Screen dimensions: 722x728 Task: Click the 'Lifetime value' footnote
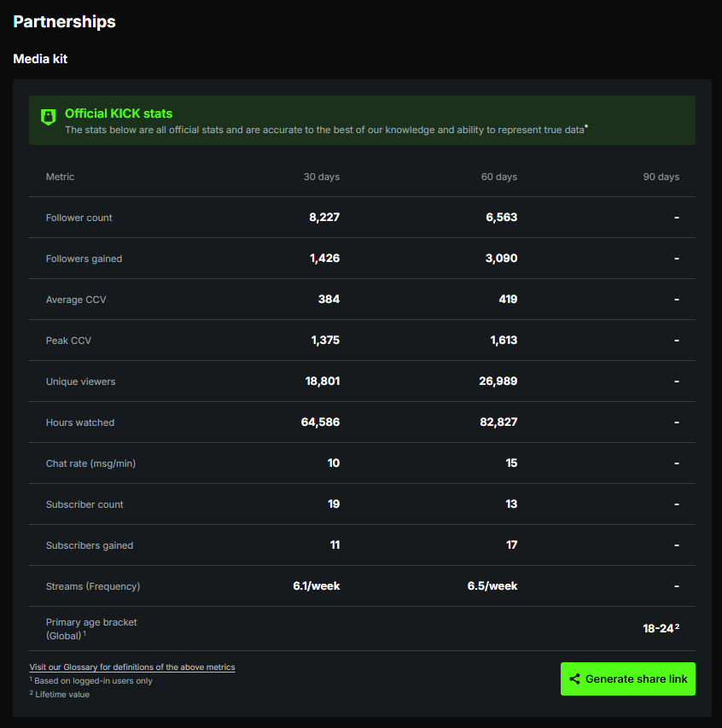click(x=60, y=694)
